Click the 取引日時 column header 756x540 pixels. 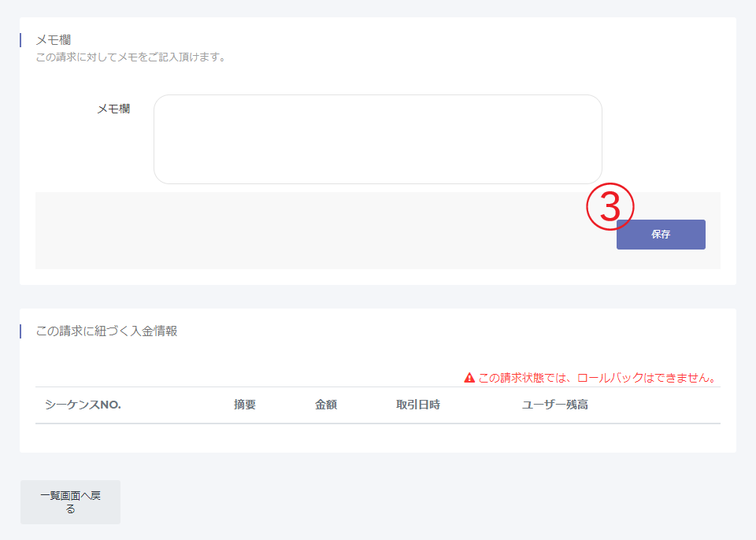tap(418, 405)
